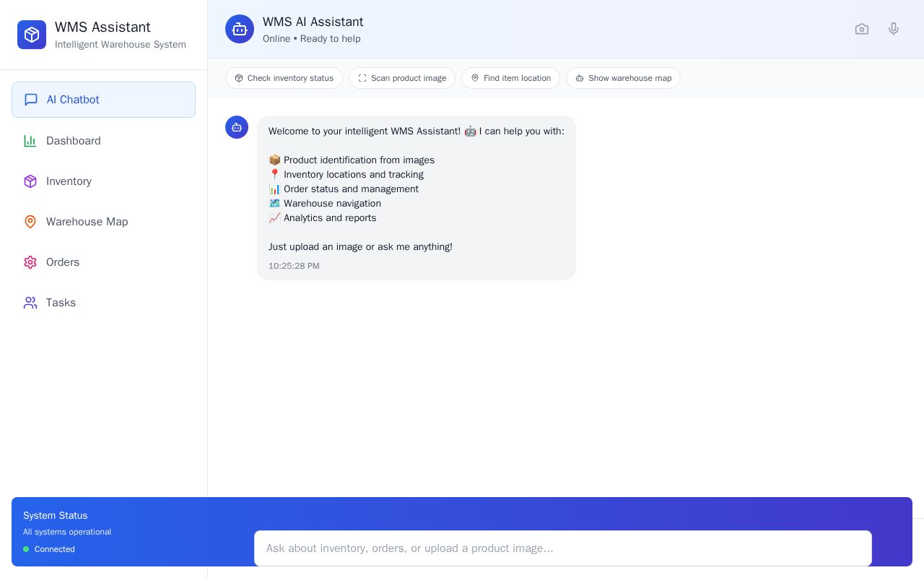Click the System Status heading
This screenshot has width=924, height=578.
tap(56, 515)
